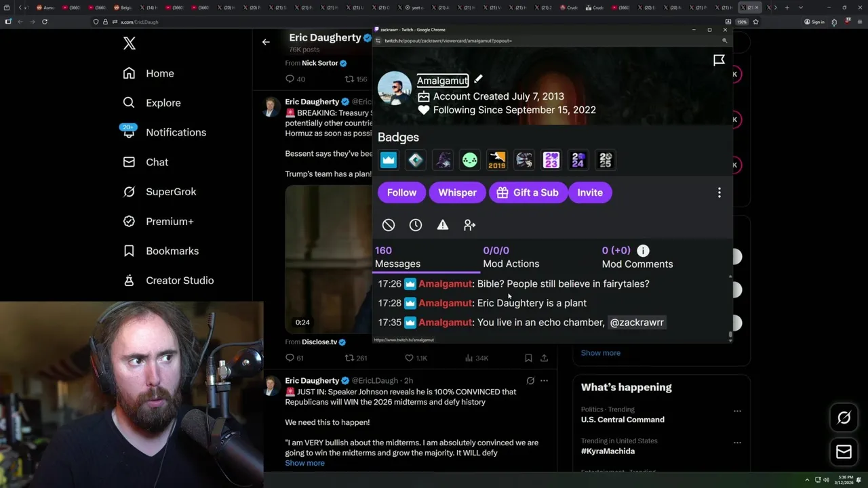Click Show more under the Speaker Johnson tweet
This screenshot has height=488, width=868.
point(304,464)
